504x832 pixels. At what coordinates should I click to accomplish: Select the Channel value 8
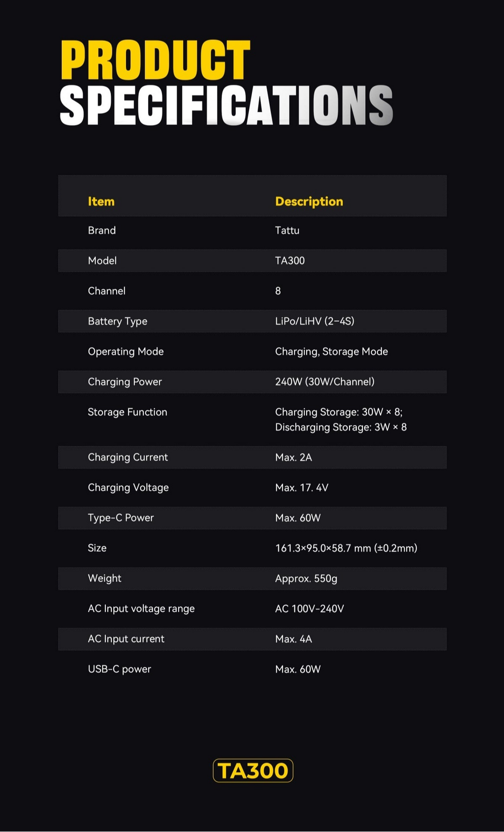(278, 291)
